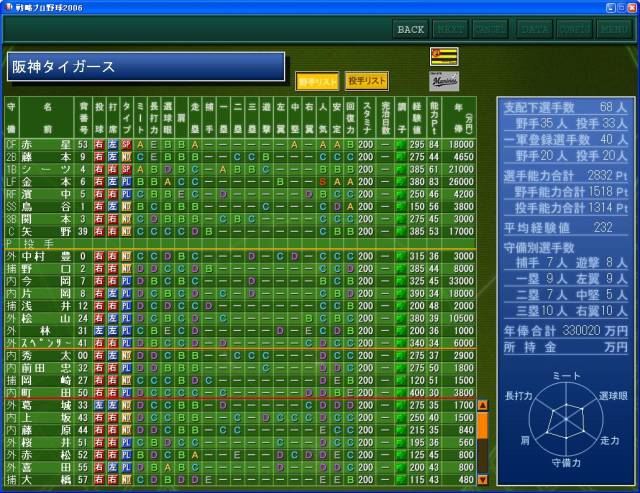This screenshot has height=493, width=640.
Task: Switch to the 投手リスト pitcher list
Action: pyautogui.click(x=367, y=80)
